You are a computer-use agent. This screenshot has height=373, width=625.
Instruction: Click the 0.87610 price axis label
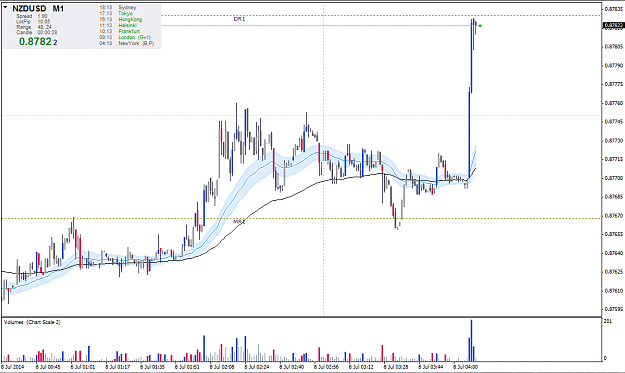tap(613, 291)
